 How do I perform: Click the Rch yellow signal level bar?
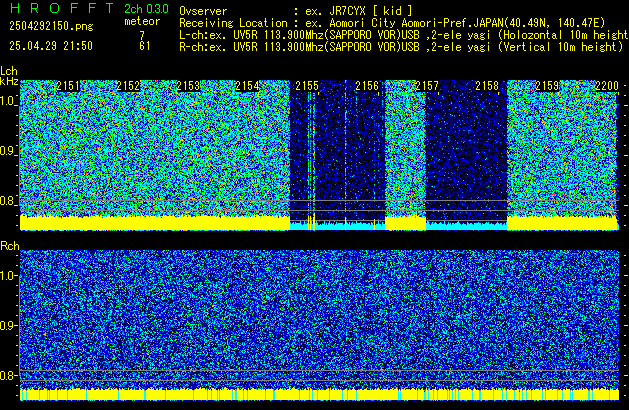coord(319,394)
